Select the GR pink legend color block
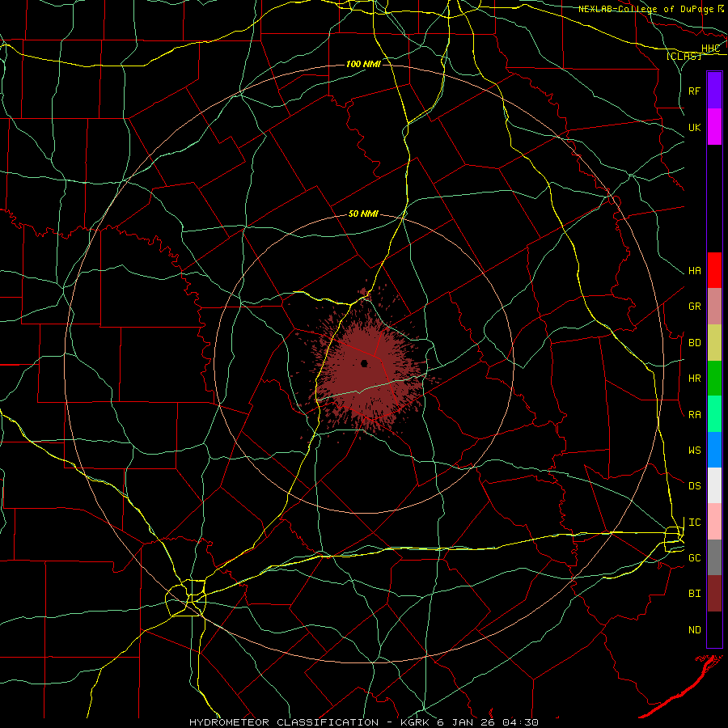 point(714,307)
